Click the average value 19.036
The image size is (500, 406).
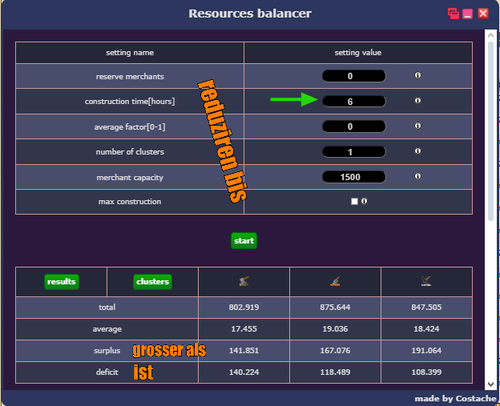click(335, 329)
